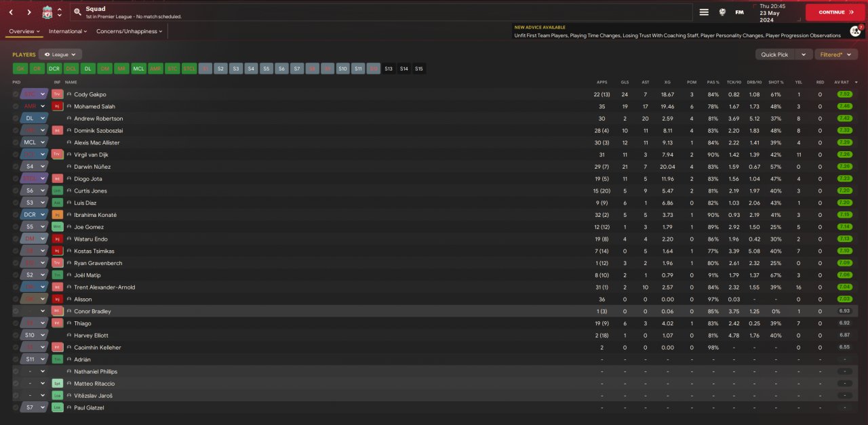Sort by the GLS column header
868x425 pixels.
[625, 82]
